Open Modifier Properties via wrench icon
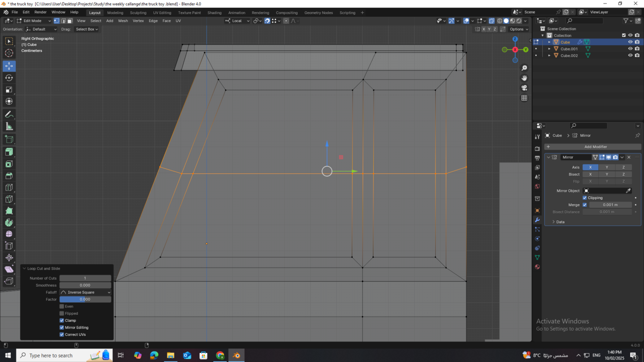644x362 pixels. point(537,220)
